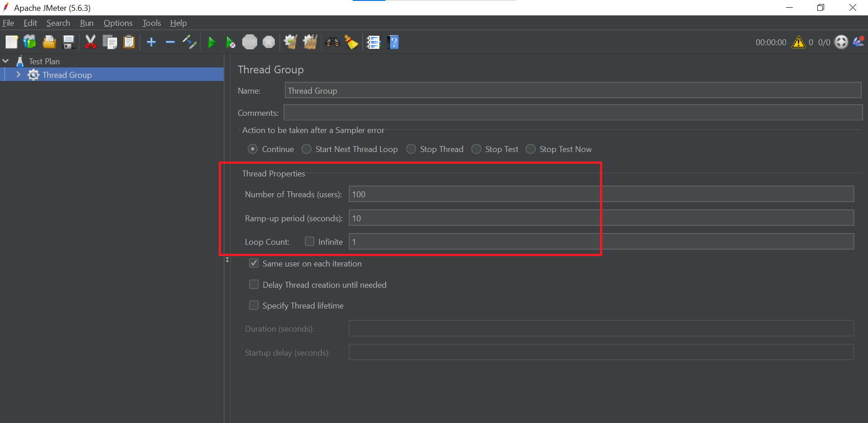Click the Number of Threads input field
The height and width of the screenshot is (423, 868).
pos(601,194)
